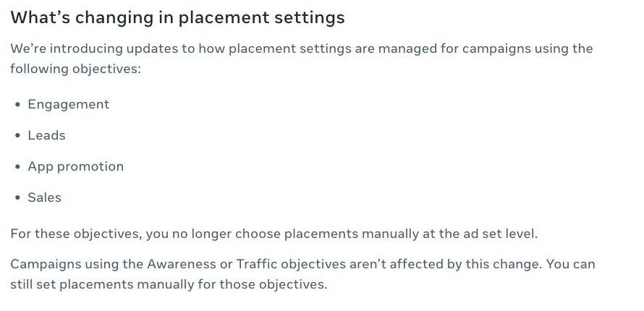
Task: Click the "Engagement" list item text
Action: coord(69,105)
